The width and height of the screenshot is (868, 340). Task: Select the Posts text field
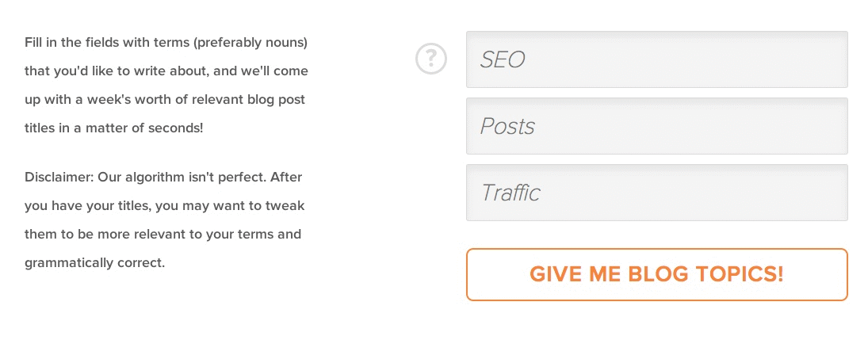pos(656,126)
